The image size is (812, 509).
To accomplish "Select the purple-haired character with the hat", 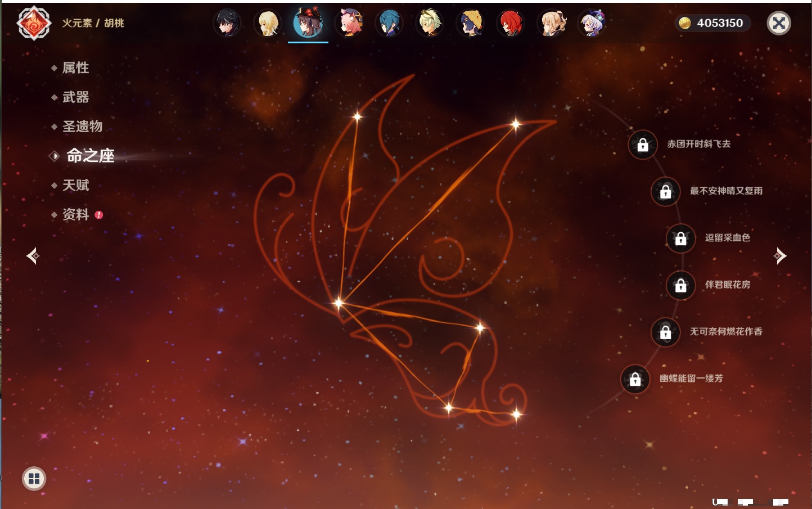I will pyautogui.click(x=592, y=23).
